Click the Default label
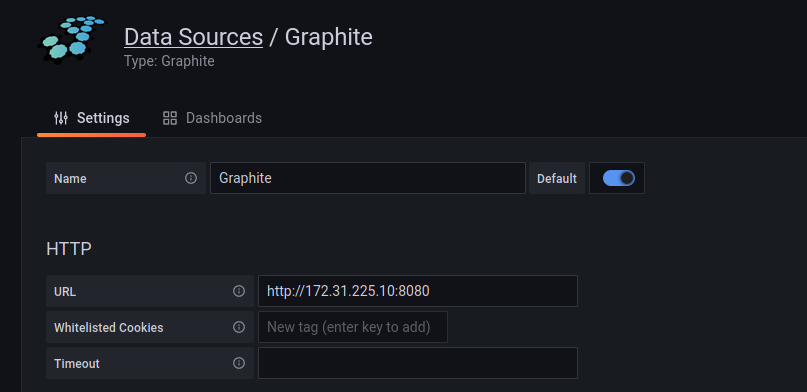The width and height of the screenshot is (807, 392). (557, 179)
